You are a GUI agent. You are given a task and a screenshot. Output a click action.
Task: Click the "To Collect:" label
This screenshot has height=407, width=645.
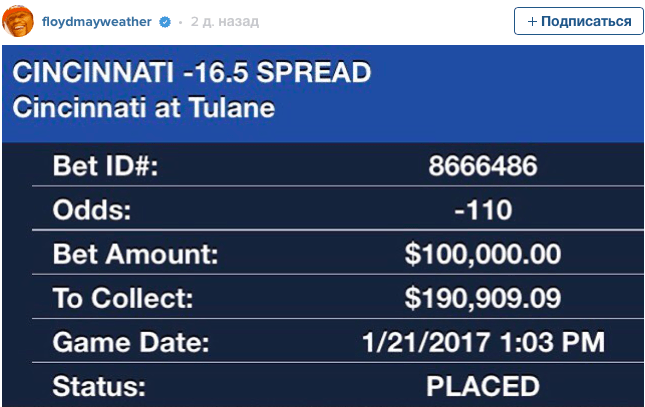coord(123,298)
